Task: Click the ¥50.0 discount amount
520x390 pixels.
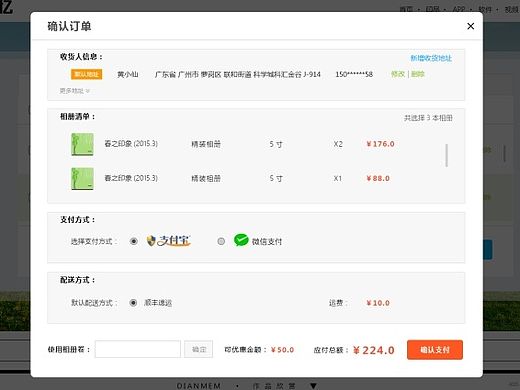Action: [x=282, y=350]
